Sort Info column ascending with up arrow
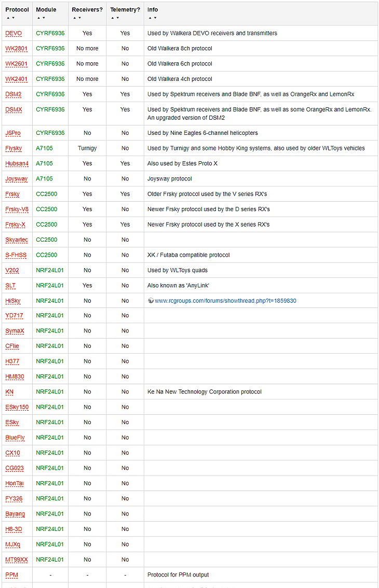Image resolution: width=379 pixels, height=588 pixels. pos(150,18)
